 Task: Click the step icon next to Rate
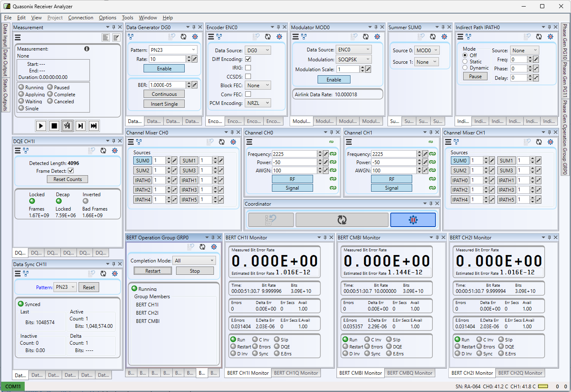click(195, 59)
